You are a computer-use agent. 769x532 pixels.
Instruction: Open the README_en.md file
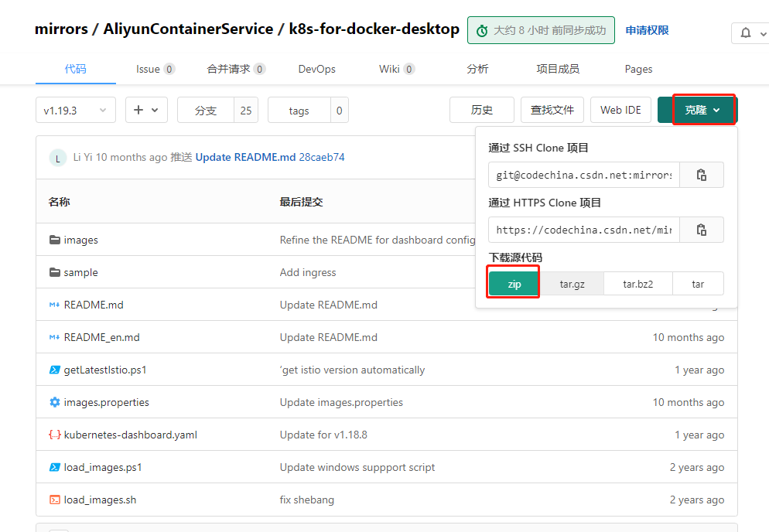pos(102,337)
